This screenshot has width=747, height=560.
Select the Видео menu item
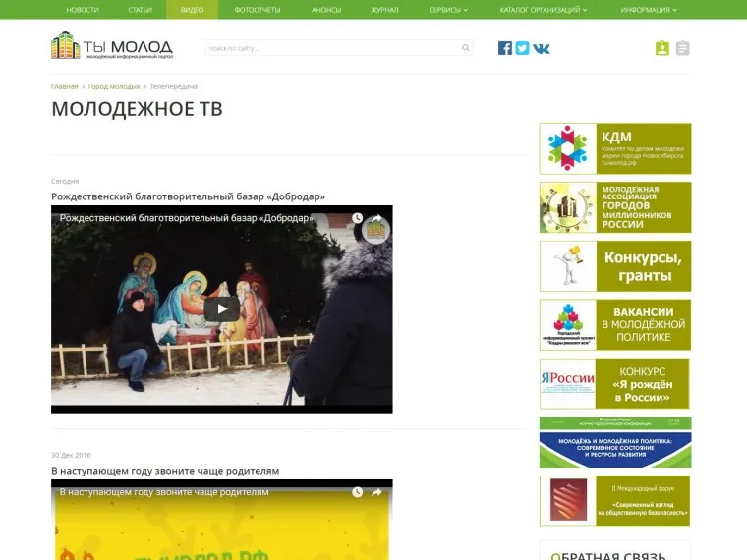pos(192,10)
